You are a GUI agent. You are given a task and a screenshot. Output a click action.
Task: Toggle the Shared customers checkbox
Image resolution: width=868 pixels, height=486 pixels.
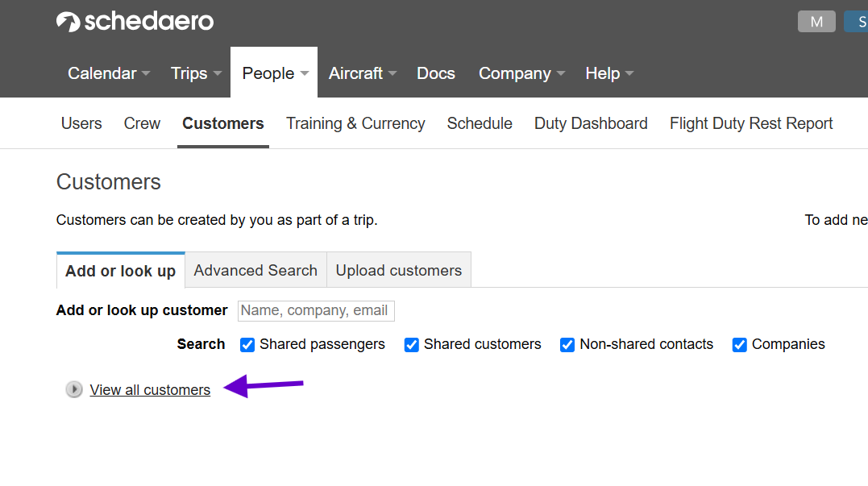(412, 345)
